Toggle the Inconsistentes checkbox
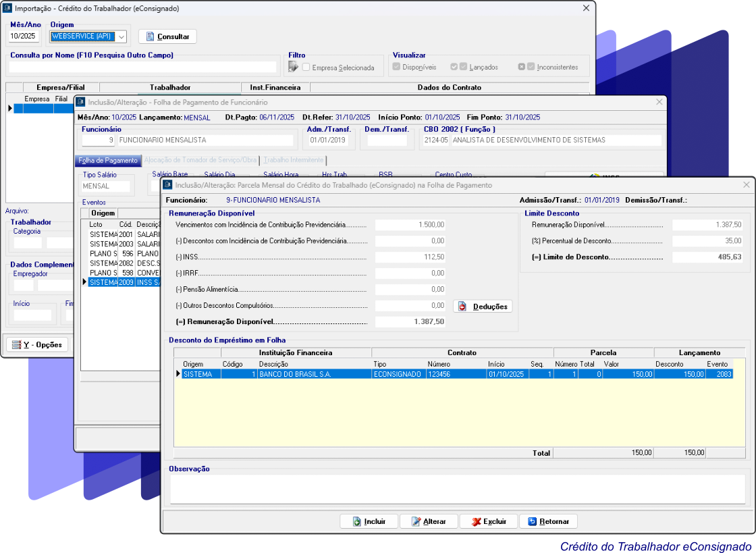This screenshot has width=756, height=553. tap(531, 67)
